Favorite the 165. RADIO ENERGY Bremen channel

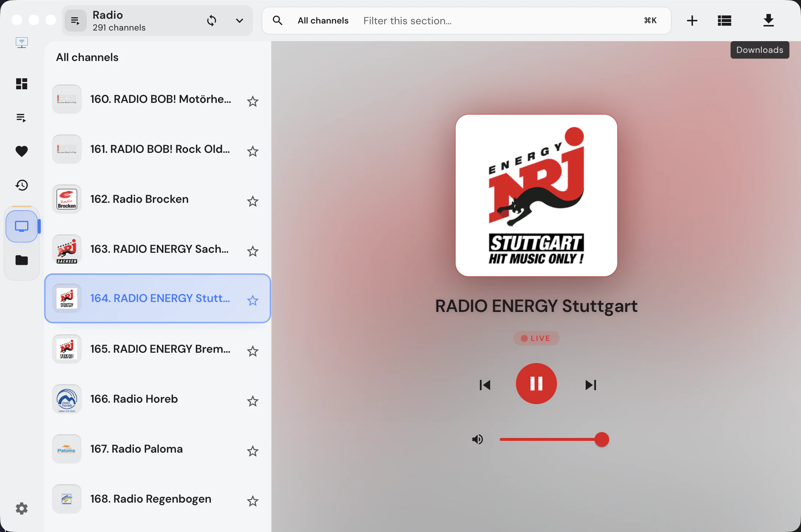pos(252,351)
